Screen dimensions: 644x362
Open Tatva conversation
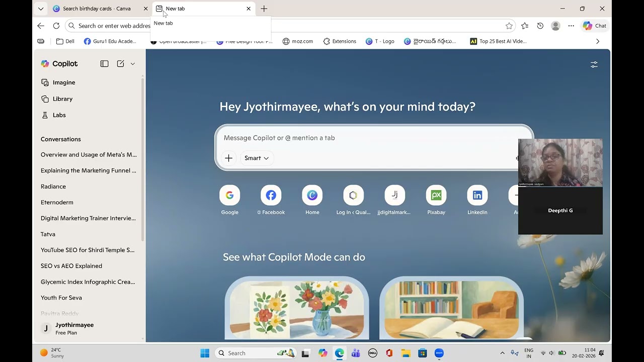pos(48,234)
